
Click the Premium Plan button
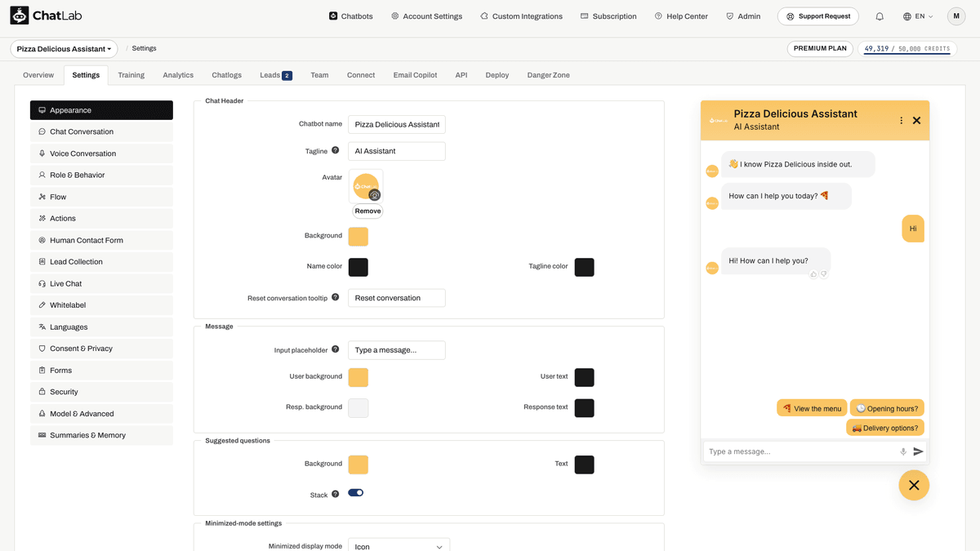tap(820, 49)
